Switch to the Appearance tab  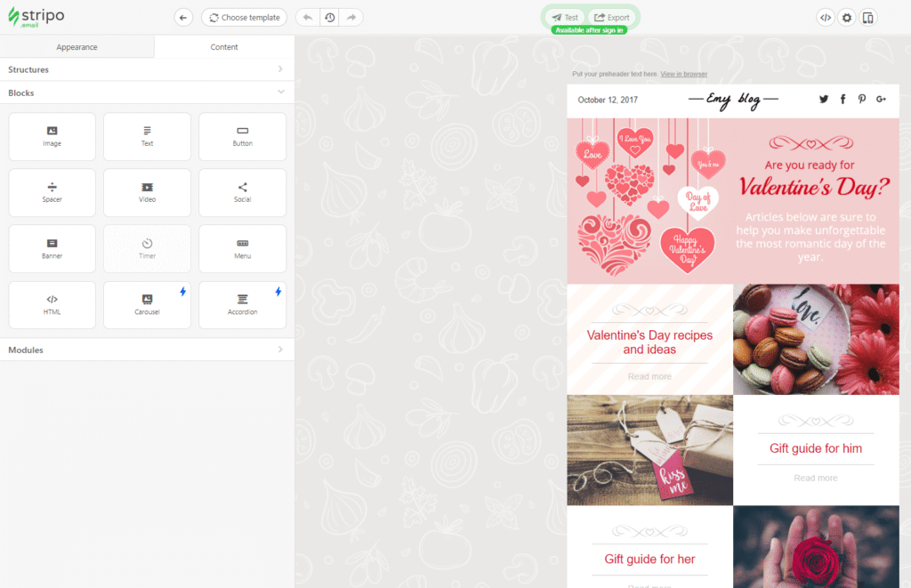(77, 47)
